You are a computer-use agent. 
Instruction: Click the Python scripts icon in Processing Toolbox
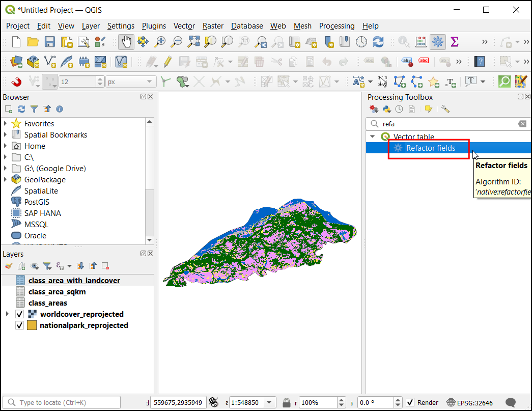(387, 109)
